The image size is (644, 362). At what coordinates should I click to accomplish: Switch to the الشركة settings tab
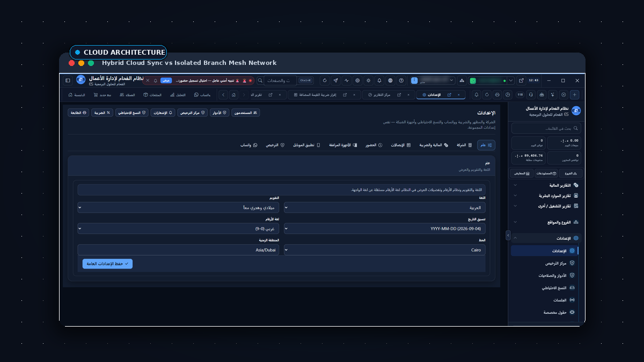pyautogui.click(x=465, y=145)
